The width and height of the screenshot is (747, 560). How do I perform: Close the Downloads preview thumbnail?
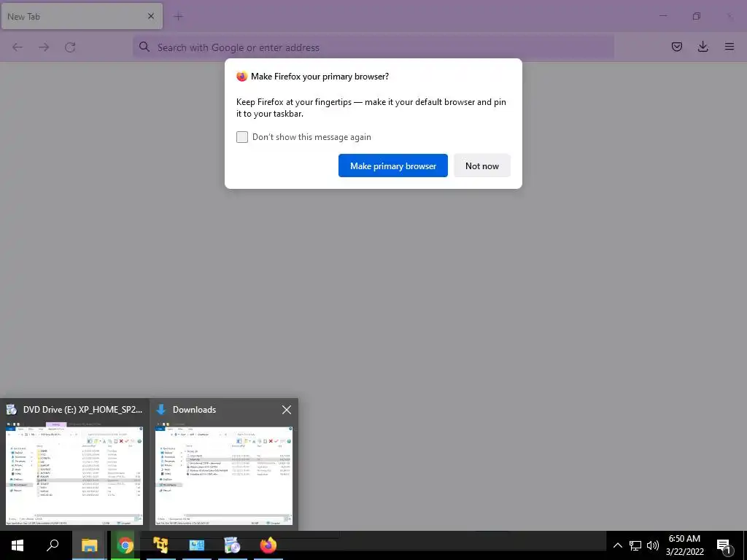pyautogui.click(x=286, y=410)
